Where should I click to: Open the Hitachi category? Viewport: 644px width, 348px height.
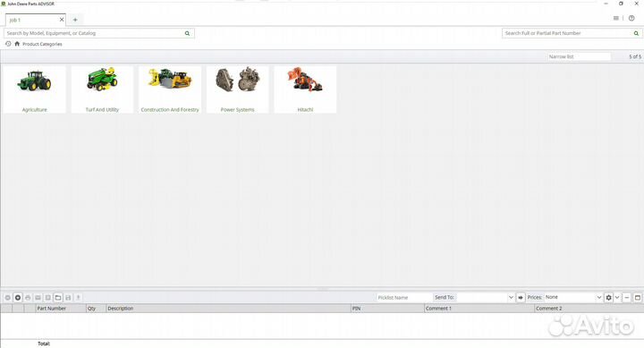(x=305, y=89)
